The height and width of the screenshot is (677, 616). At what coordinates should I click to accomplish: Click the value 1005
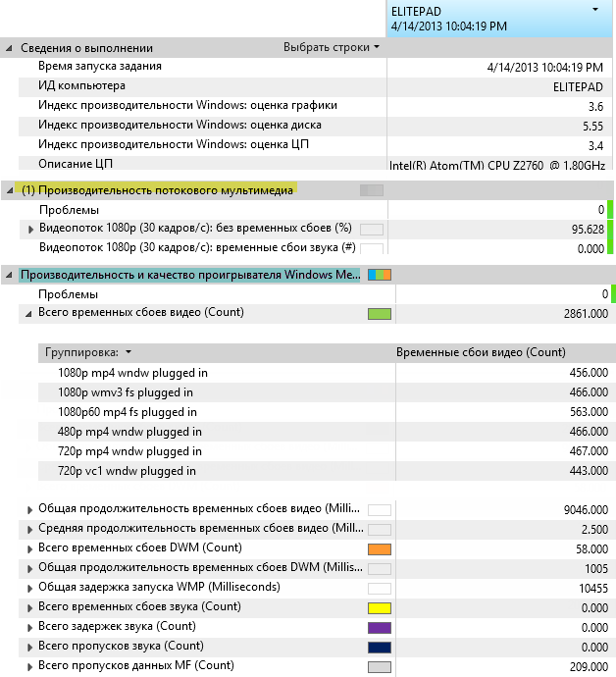coord(596,569)
